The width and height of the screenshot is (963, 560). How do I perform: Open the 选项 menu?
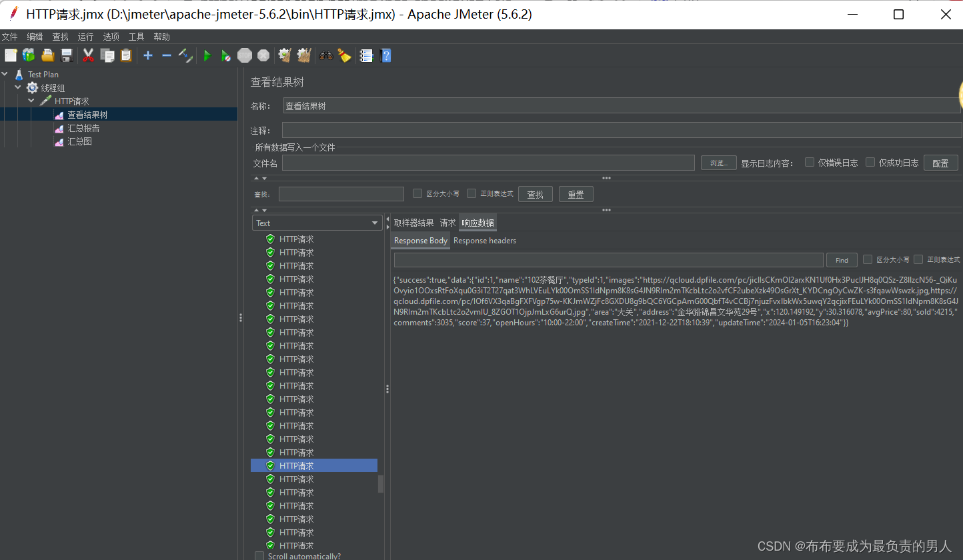pos(111,37)
